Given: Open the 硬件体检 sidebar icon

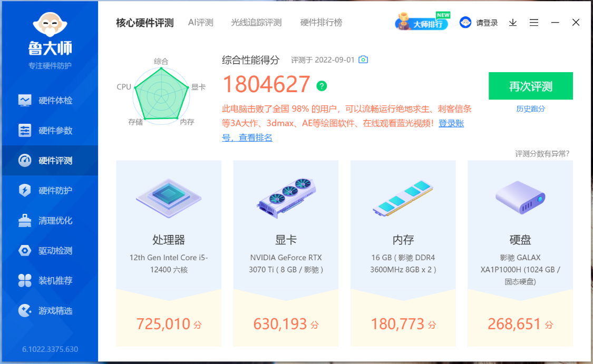Looking at the screenshot, I should pyautogui.click(x=25, y=100).
